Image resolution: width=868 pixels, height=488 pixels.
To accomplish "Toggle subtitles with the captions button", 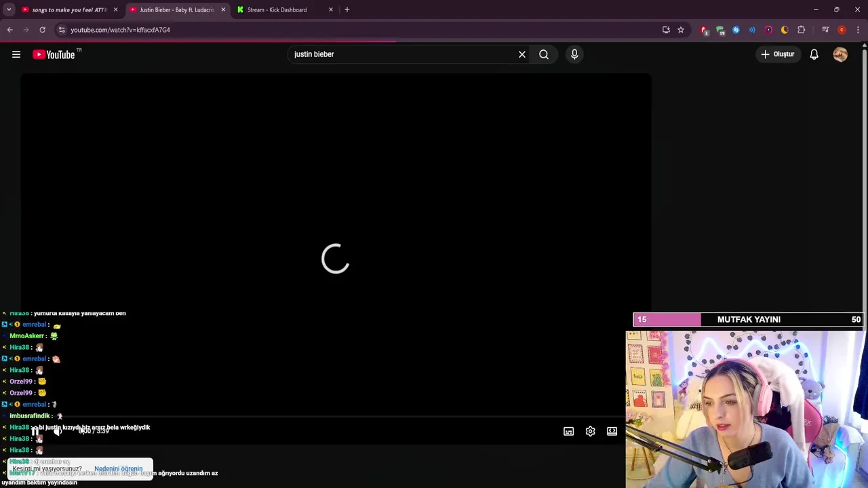I will [569, 431].
